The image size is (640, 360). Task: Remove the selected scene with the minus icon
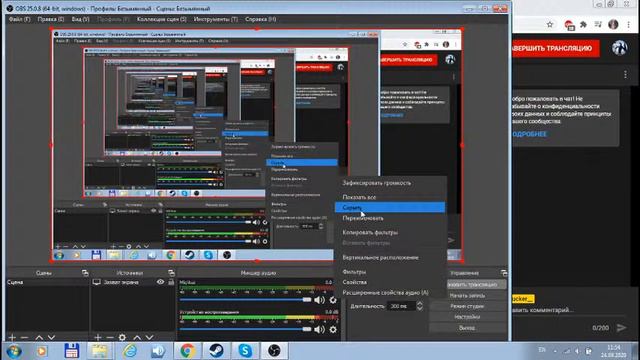pyautogui.click(x=24, y=337)
